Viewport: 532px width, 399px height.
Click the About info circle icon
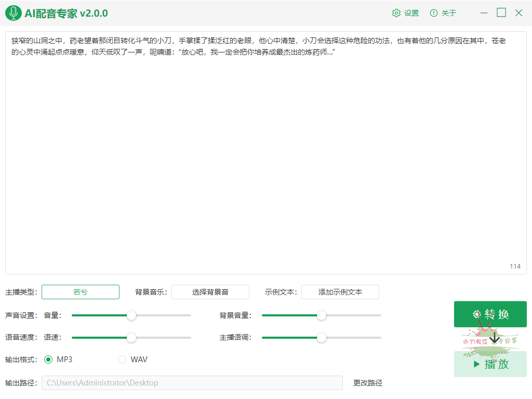tap(434, 13)
